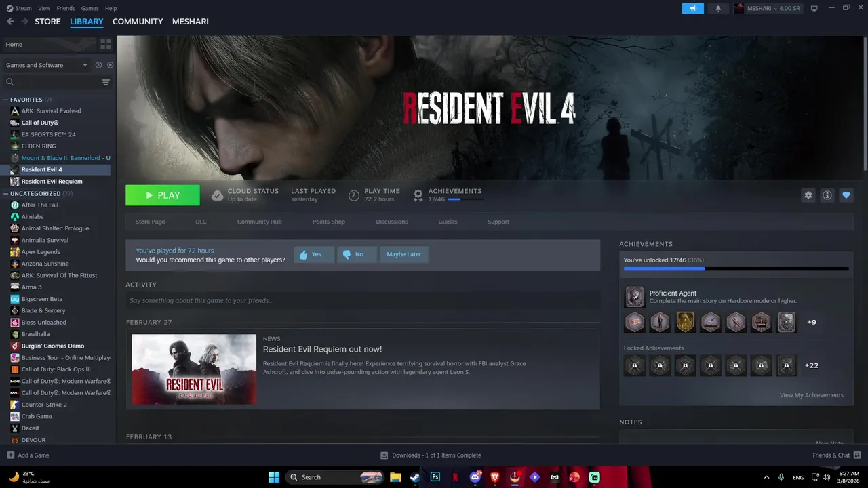Click the Resident Evil Requiem news thumbnail
This screenshot has height=488, width=868.
194,369
